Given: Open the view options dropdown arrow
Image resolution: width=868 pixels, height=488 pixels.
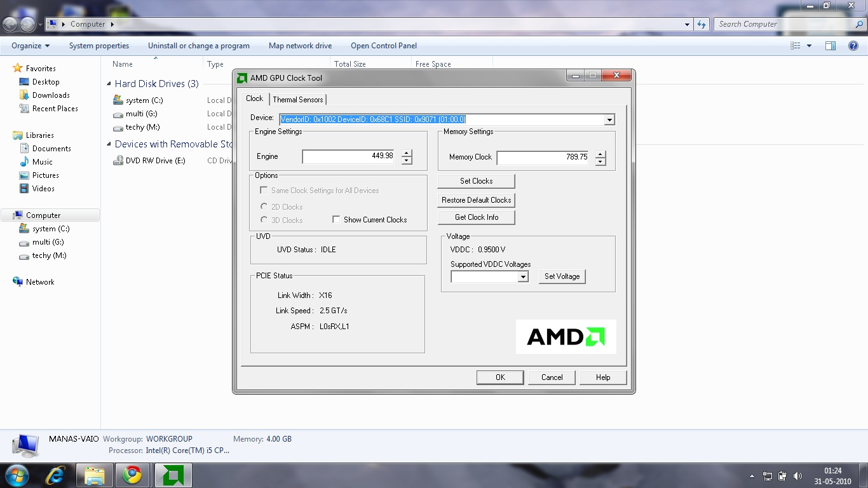Looking at the screenshot, I should click(809, 46).
